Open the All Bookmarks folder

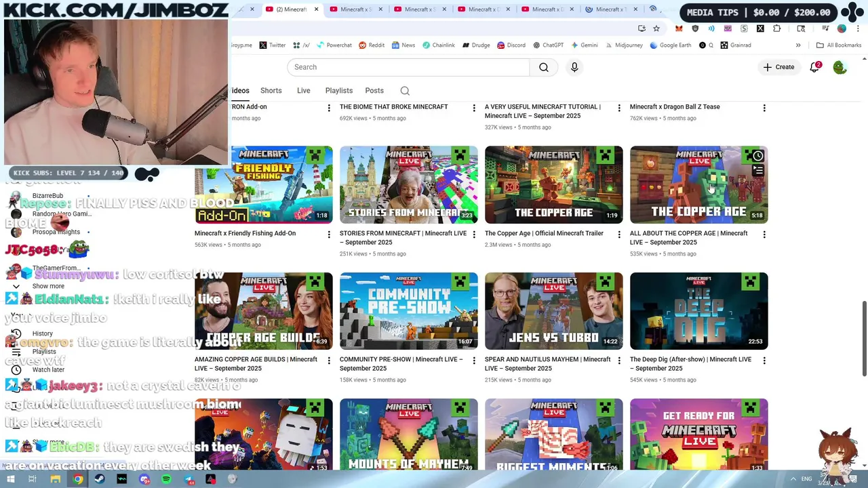839,45
